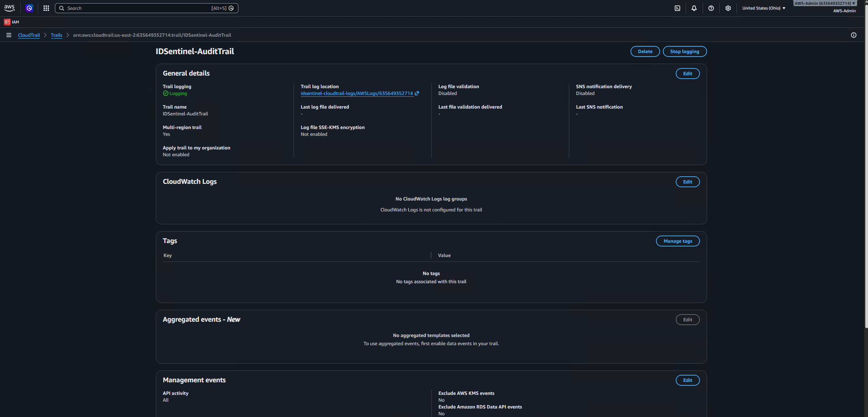Viewport: 868px width, 417px height.
Task: Edit the CloudWatch Logs section
Action: (688, 182)
